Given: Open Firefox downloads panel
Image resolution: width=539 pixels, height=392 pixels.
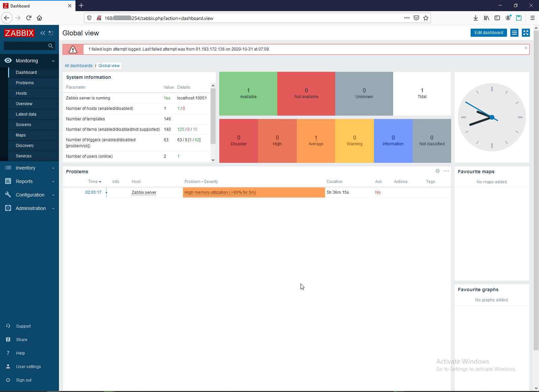Looking at the screenshot, I should [x=476, y=18].
